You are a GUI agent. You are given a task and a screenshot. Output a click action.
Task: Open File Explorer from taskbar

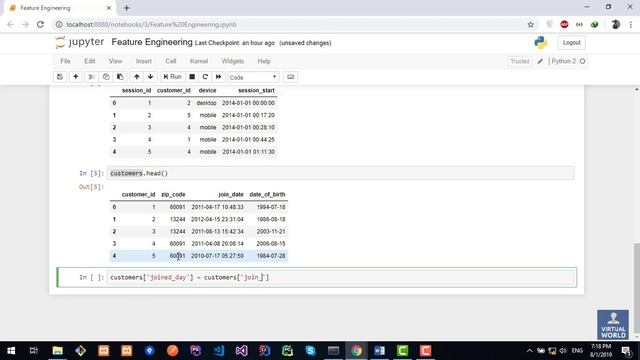(58, 351)
